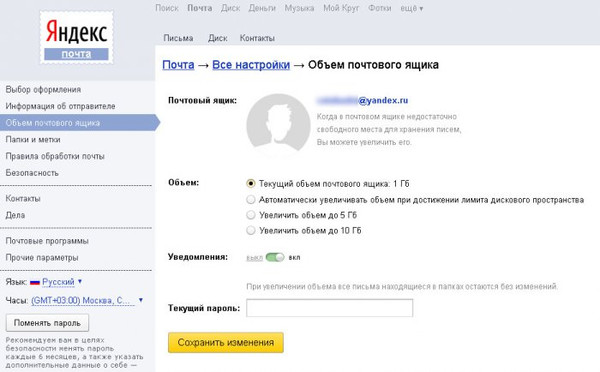
Task: Open Безопасность settings in sidebar
Action: point(32,173)
